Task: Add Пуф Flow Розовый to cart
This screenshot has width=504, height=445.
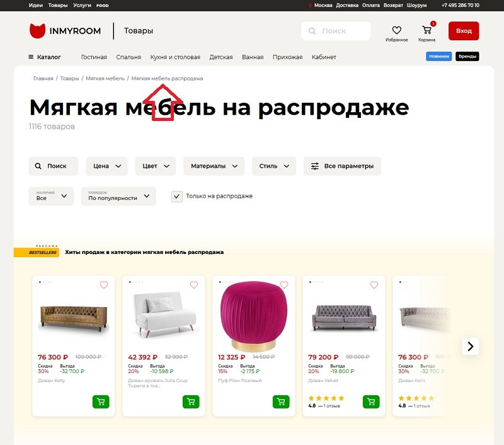Action: pos(281,402)
